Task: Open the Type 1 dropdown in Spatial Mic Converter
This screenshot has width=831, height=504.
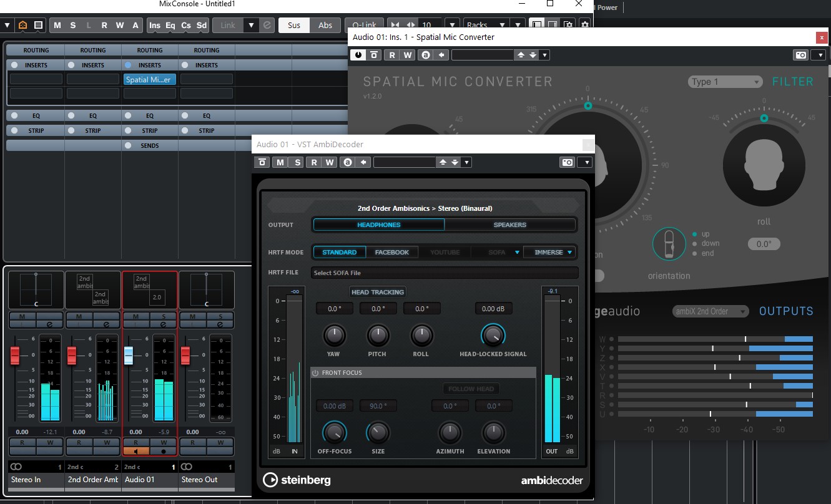Action: 725,82
